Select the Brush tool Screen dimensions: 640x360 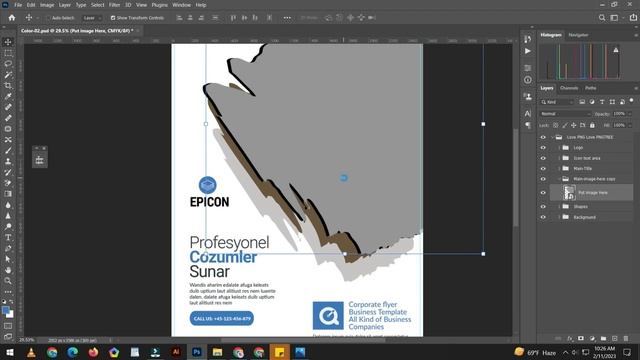point(8,151)
